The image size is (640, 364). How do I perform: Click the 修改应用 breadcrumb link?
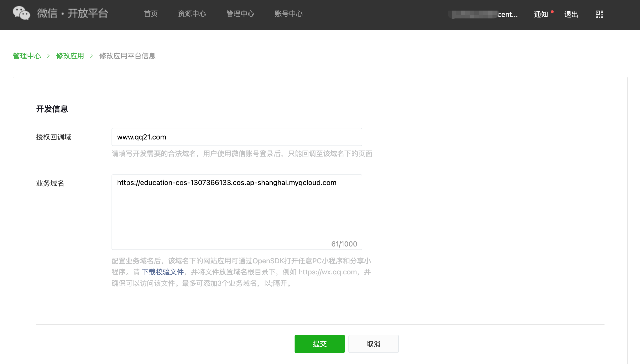70,56
